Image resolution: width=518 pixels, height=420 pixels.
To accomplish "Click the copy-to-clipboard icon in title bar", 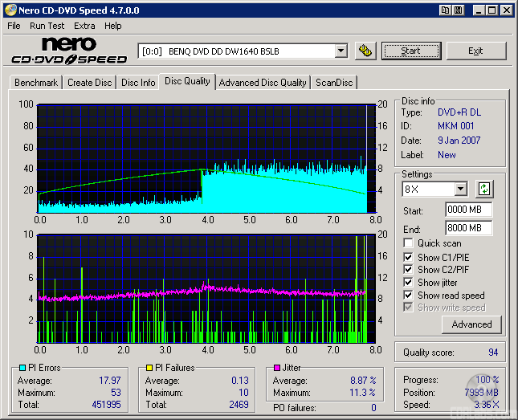I will (x=444, y=10).
